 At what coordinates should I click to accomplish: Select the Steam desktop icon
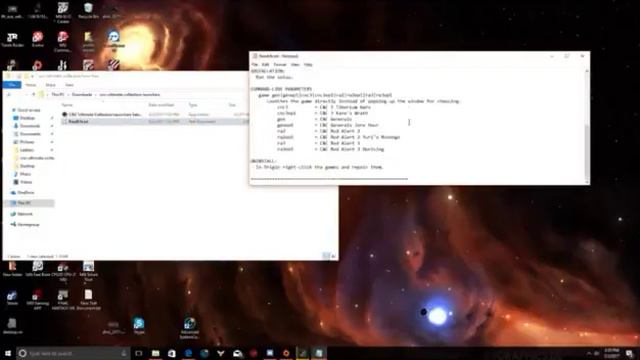coord(12,297)
